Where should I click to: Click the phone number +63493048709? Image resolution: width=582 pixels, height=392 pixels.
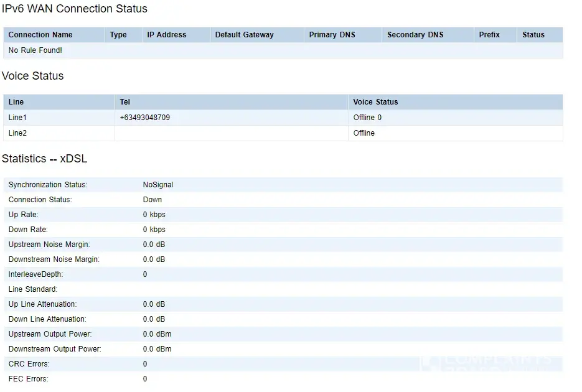tap(145, 118)
